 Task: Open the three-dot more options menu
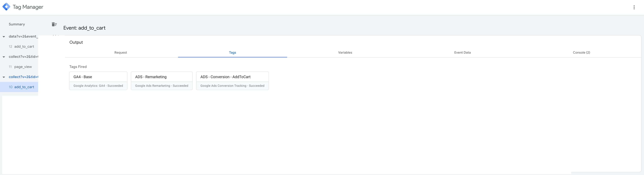pyautogui.click(x=634, y=7)
